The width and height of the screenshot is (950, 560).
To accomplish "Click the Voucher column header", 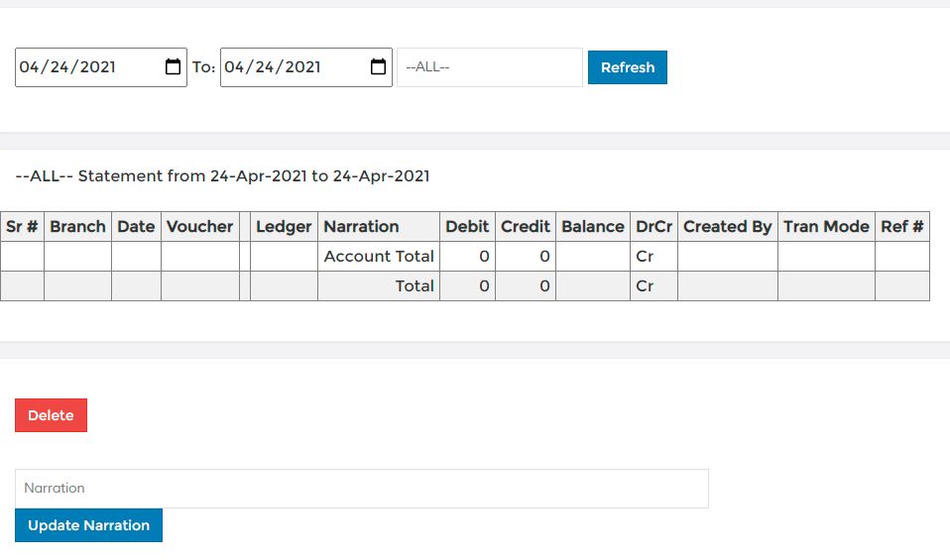I will (x=200, y=226).
